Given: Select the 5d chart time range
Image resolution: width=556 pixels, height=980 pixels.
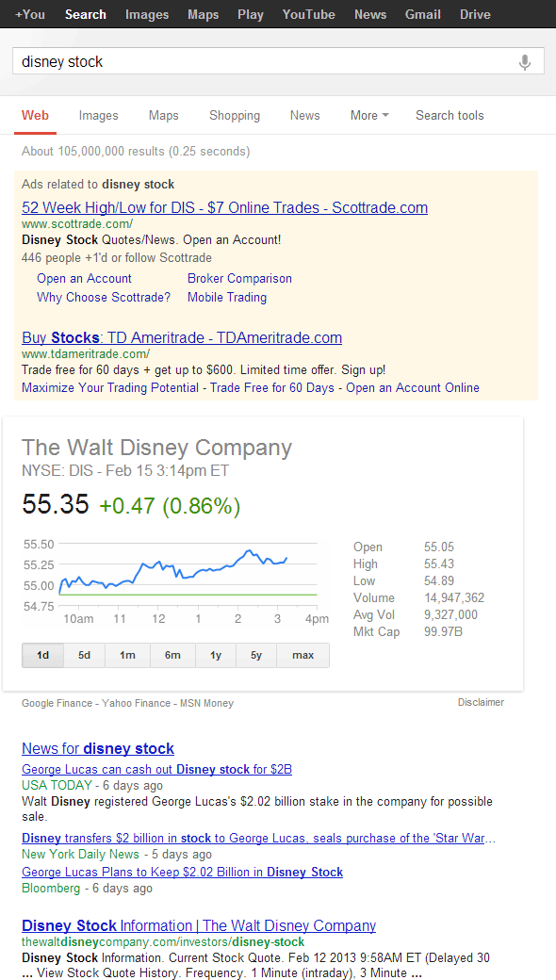Looking at the screenshot, I should [84, 654].
